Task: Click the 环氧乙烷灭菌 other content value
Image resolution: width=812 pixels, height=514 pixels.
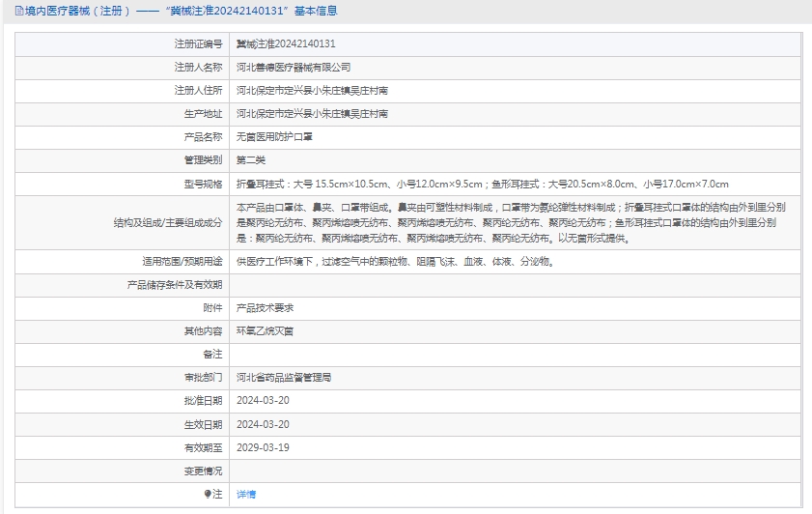Action: click(265, 330)
